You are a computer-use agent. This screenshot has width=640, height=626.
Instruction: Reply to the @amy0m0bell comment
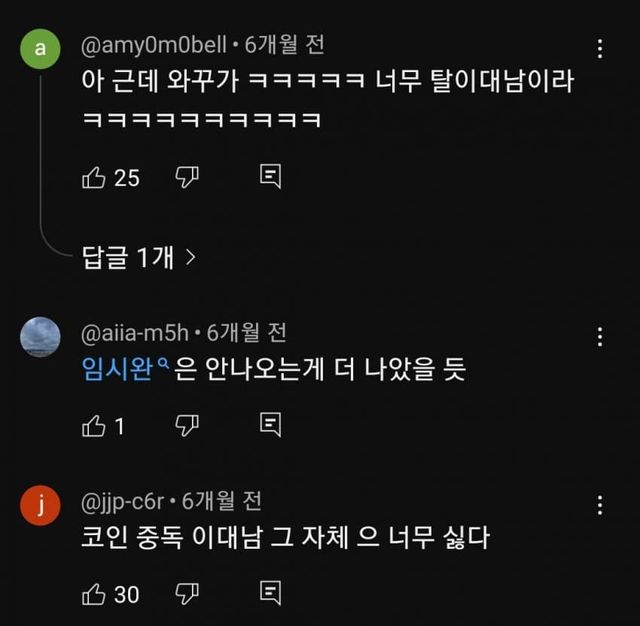[x=269, y=178]
